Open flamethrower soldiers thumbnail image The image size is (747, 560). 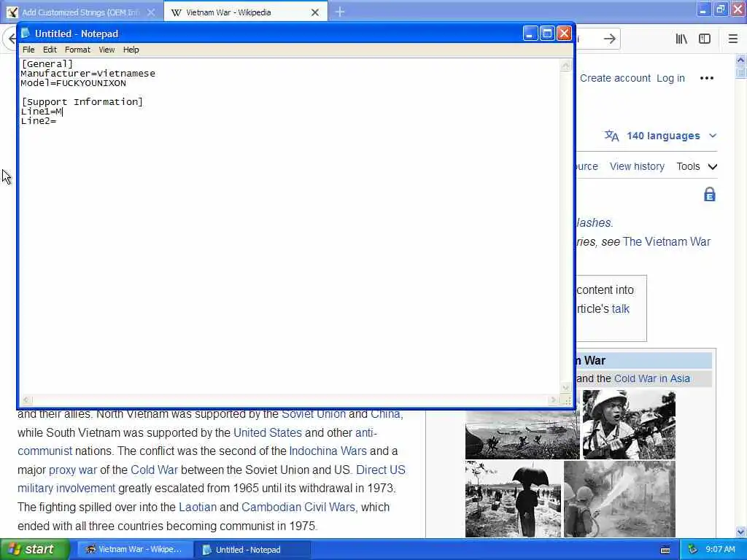[x=619, y=499]
